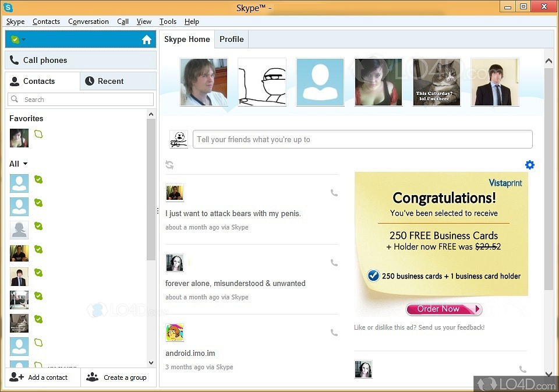Image resolution: width=559 pixels, height=392 pixels.
Task: Open the online status dropdown in the blue bar
Action: pos(18,40)
